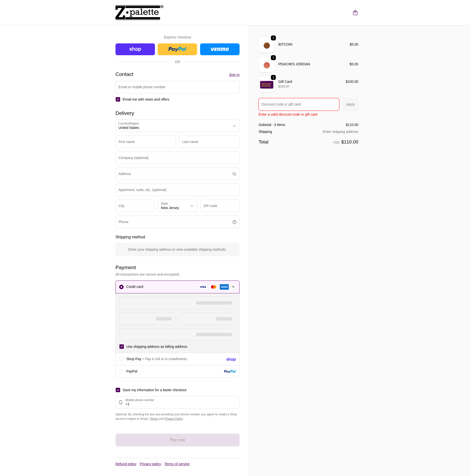
Task: Check out using the PayPal express button
Action: 177,49
